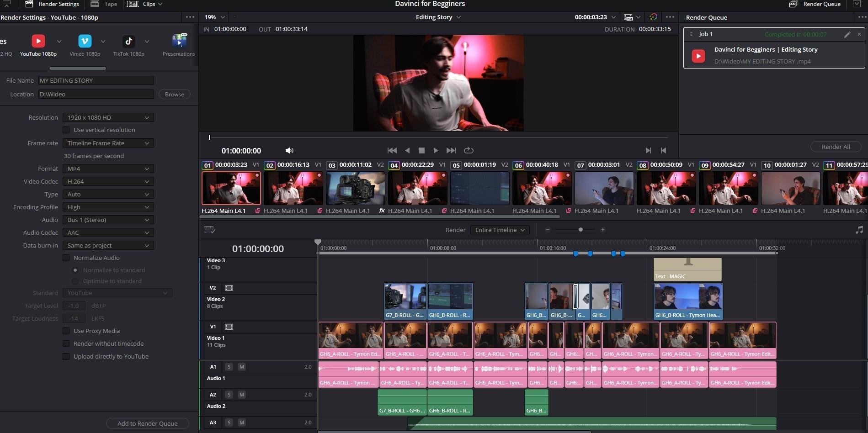The width and height of the screenshot is (868, 433).
Task: Open Tape tab in top bar
Action: (x=104, y=4)
